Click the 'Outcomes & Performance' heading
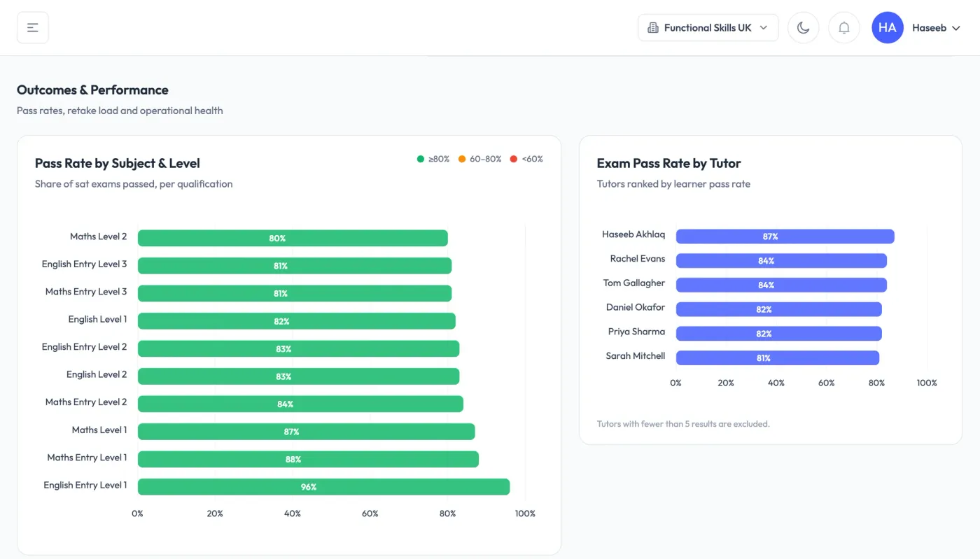This screenshot has width=980, height=559. [92, 90]
